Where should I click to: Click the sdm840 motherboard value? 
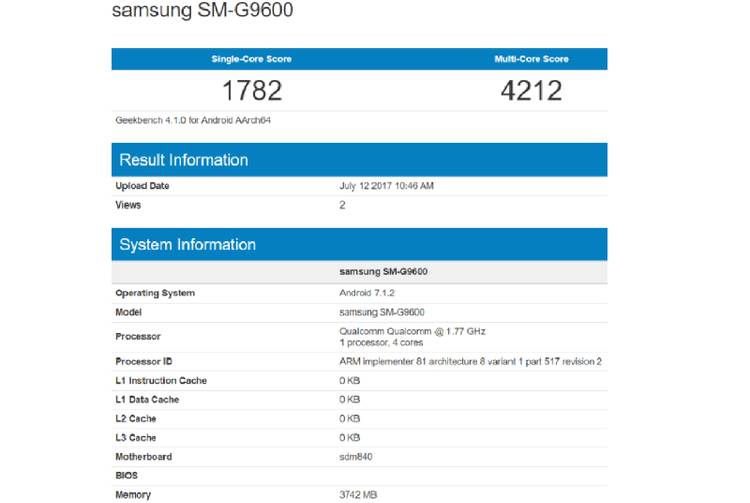[x=357, y=456]
